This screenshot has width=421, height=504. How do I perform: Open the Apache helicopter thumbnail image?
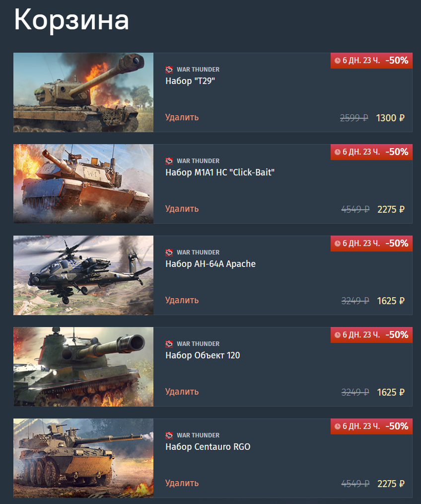tap(83, 275)
